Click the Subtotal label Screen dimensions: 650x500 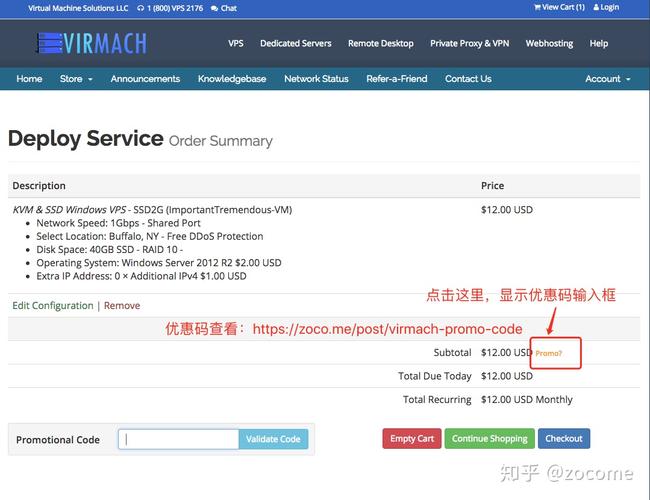(452, 352)
